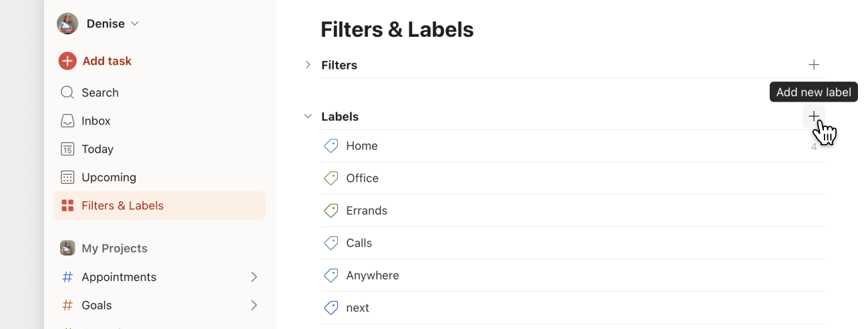Click the Anywhere label tag icon

tap(331, 276)
